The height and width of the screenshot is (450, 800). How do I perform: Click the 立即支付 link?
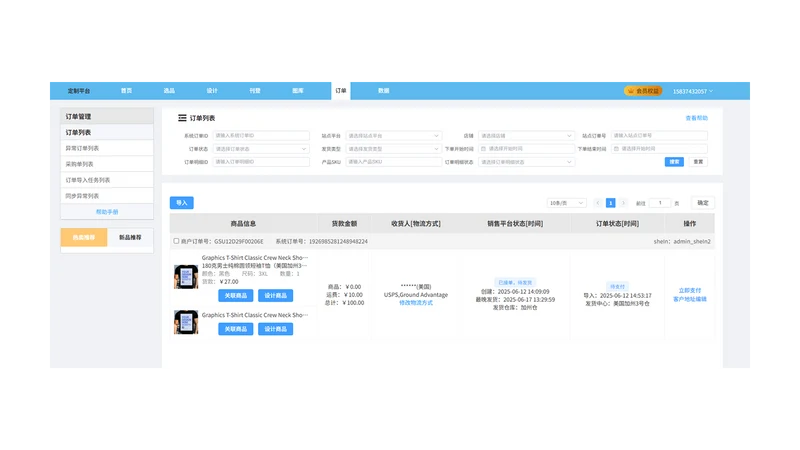pyautogui.click(x=690, y=291)
